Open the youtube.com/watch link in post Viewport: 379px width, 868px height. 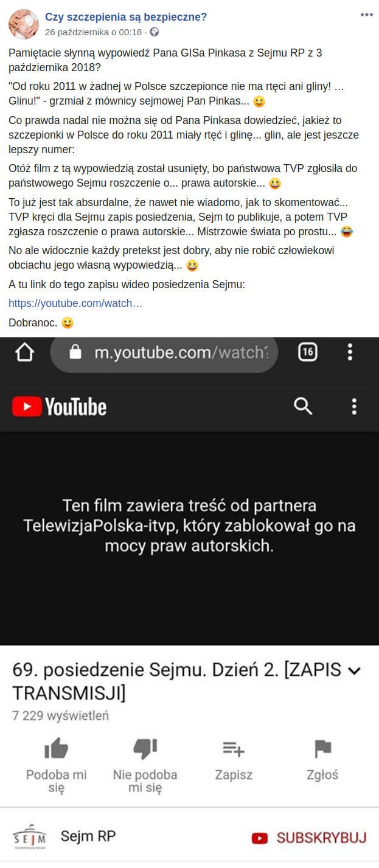coord(75,303)
